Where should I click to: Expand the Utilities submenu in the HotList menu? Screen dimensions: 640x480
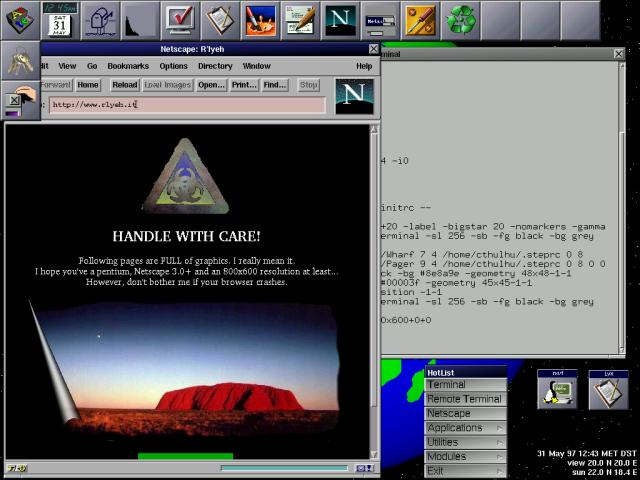click(466, 442)
